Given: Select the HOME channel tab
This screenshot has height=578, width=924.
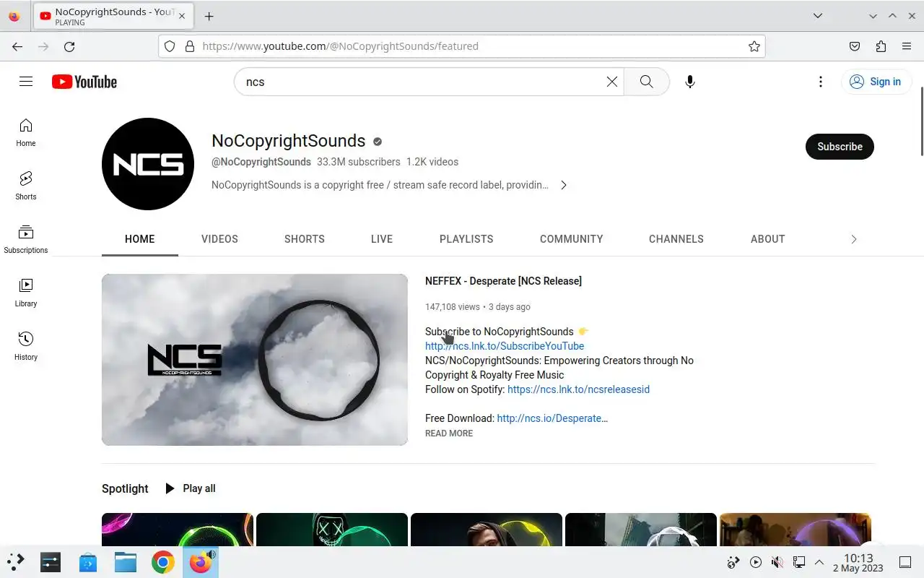Looking at the screenshot, I should (140, 239).
